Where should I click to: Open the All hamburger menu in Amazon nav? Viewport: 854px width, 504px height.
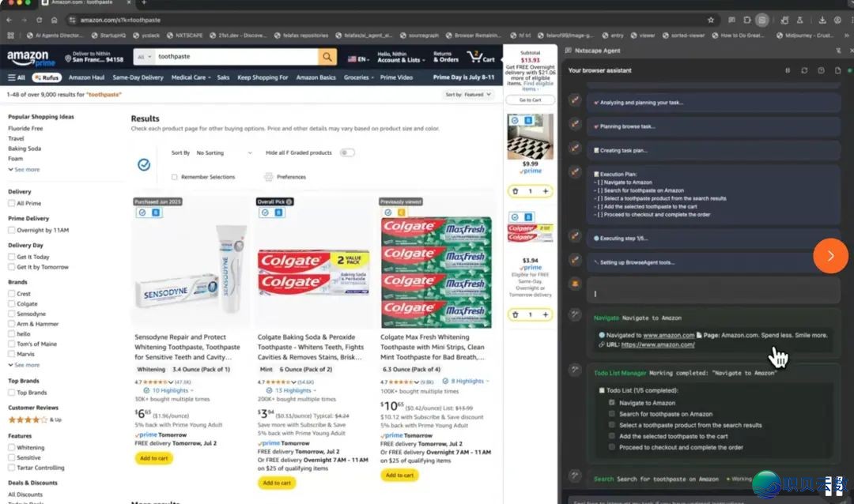[17, 77]
